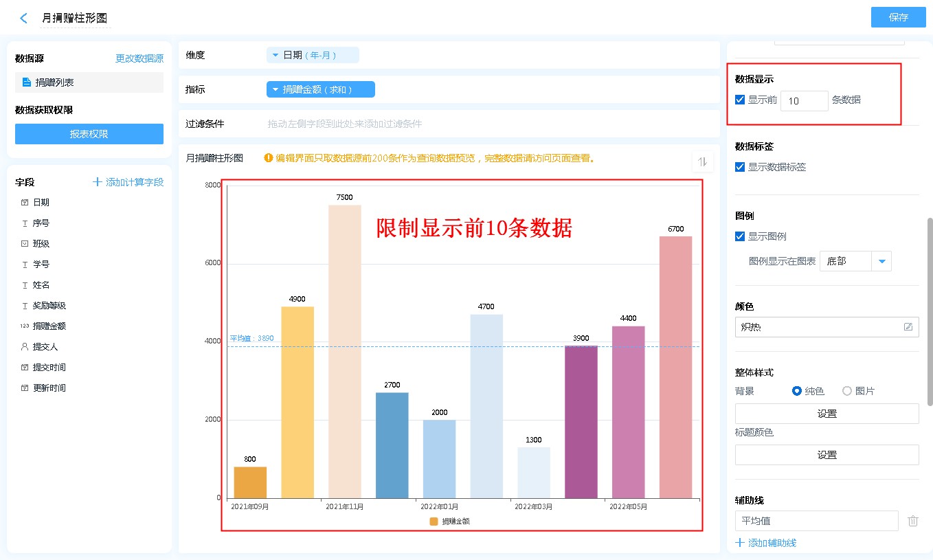Click the 提交人 person field icon
Image resolution: width=933 pixels, height=560 pixels.
click(25, 347)
